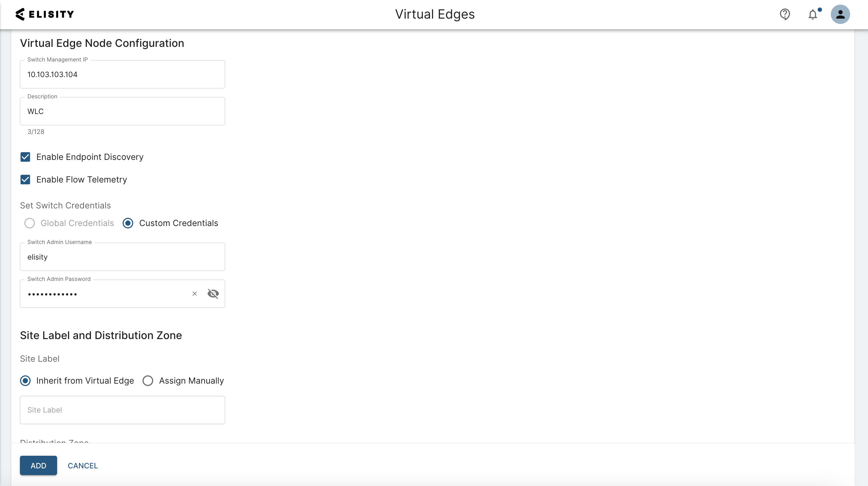Click the Virtual Edges page title
Screen dimensions: 868x486
click(x=435, y=14)
